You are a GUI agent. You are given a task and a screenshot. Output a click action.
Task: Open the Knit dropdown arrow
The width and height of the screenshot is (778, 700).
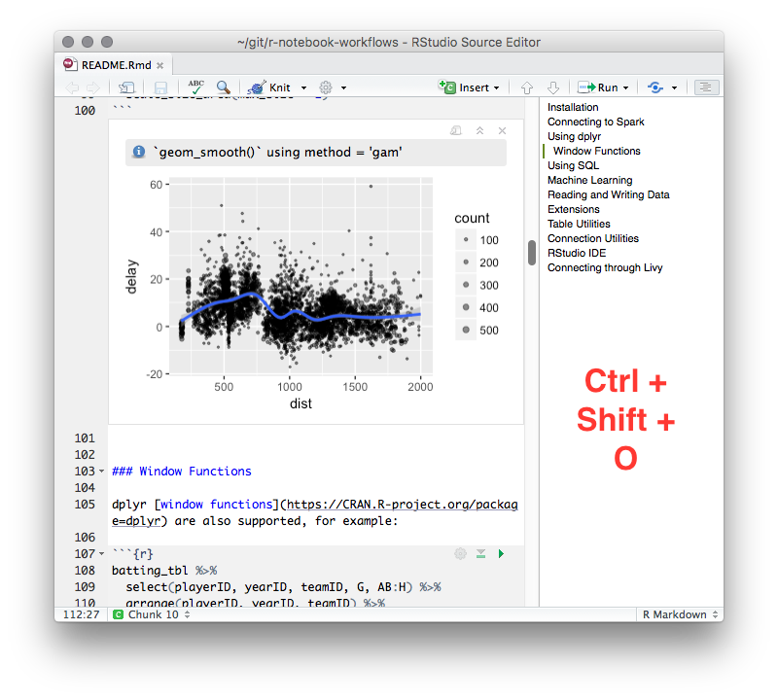click(x=303, y=87)
